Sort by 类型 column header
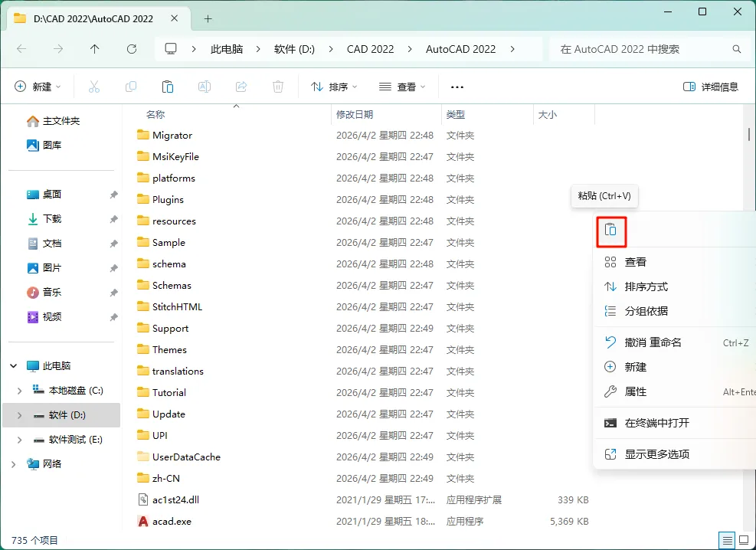Viewport: 756px width, 550px height. [x=456, y=115]
